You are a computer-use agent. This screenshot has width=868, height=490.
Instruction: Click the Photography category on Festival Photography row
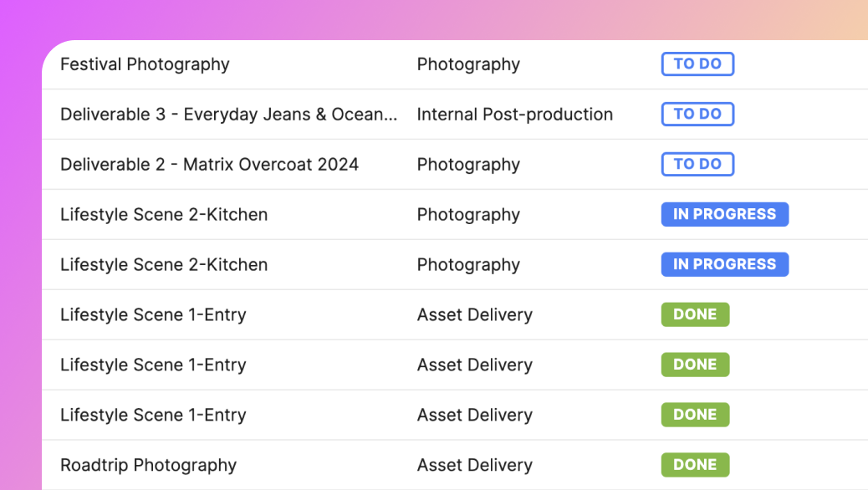click(x=468, y=64)
